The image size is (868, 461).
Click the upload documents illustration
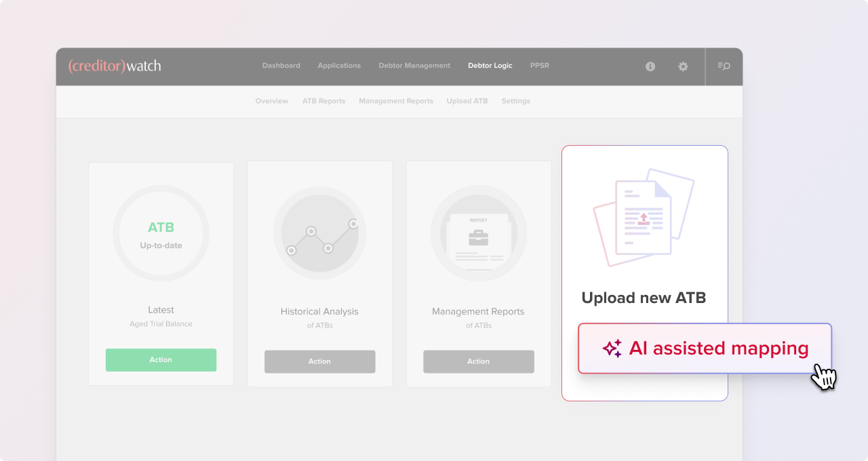pyautogui.click(x=644, y=217)
